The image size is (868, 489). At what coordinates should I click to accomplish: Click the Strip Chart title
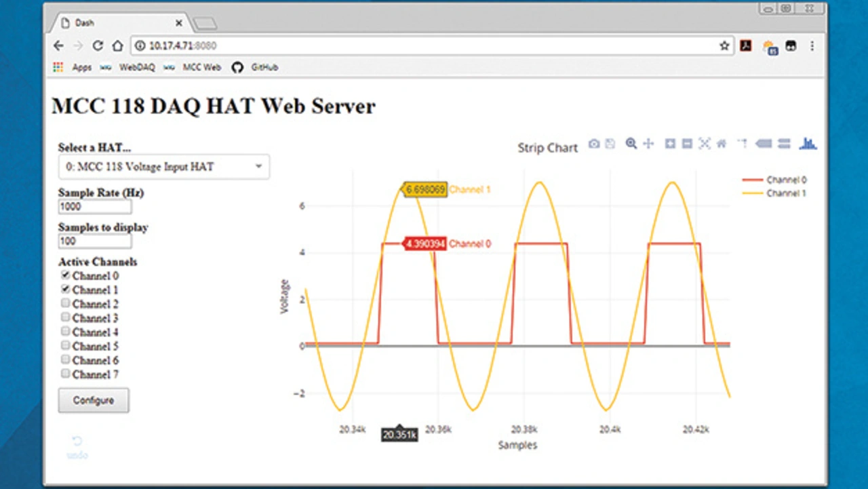pyautogui.click(x=547, y=148)
